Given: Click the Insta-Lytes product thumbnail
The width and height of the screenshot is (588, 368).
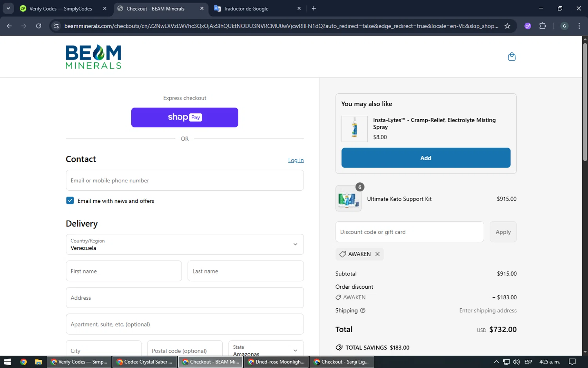Looking at the screenshot, I should pyautogui.click(x=354, y=129).
